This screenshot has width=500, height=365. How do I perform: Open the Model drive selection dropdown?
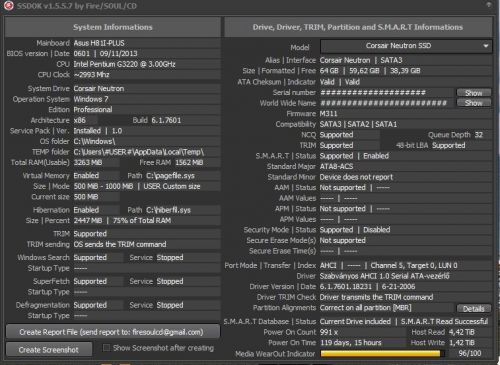406,46
